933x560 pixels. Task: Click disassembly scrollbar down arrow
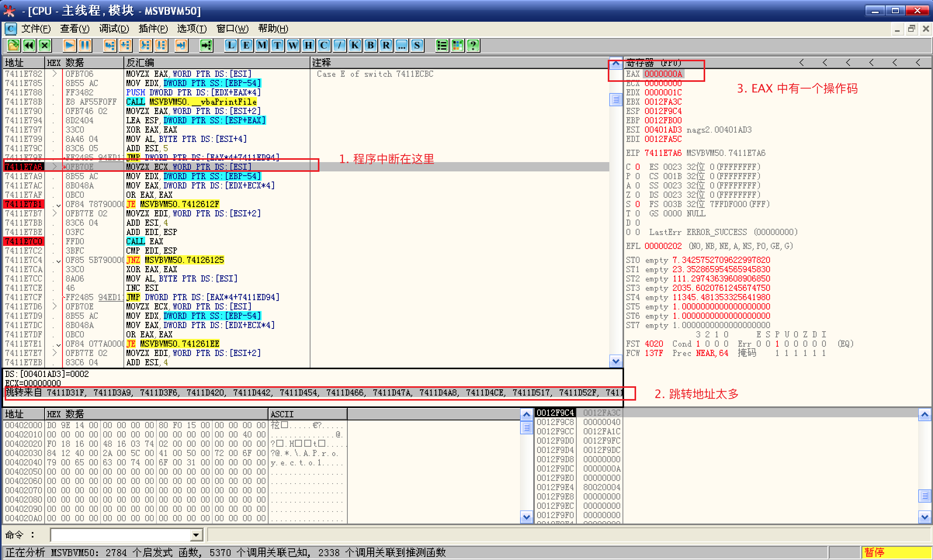point(616,361)
